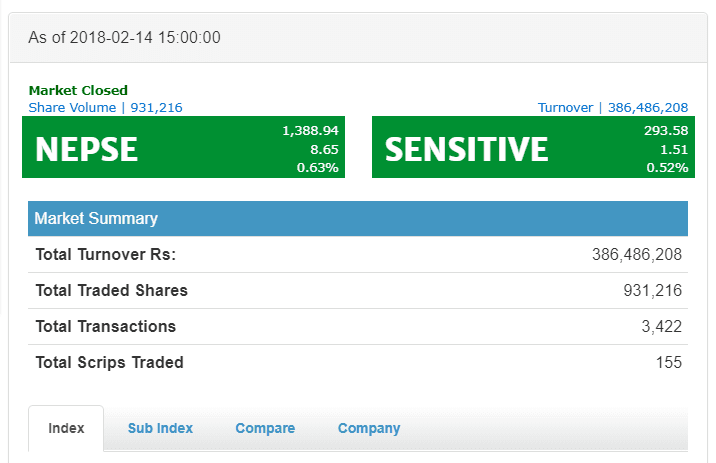This screenshot has height=463, width=716.
Task: Click the NEPSE 0.63% change figure
Action: click(317, 167)
